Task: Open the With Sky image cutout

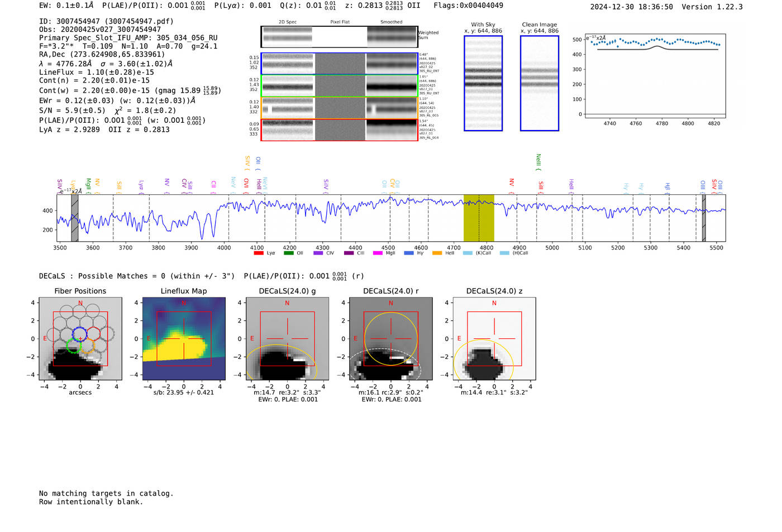Action: [483, 83]
